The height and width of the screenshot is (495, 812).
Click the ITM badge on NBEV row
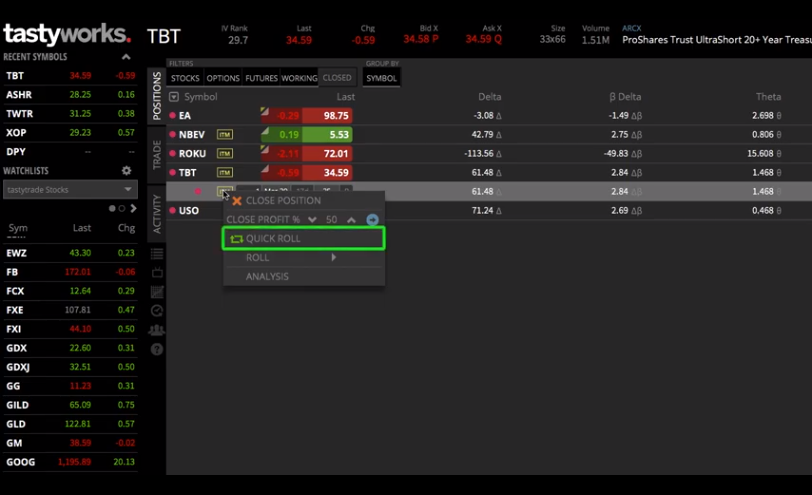pos(225,135)
